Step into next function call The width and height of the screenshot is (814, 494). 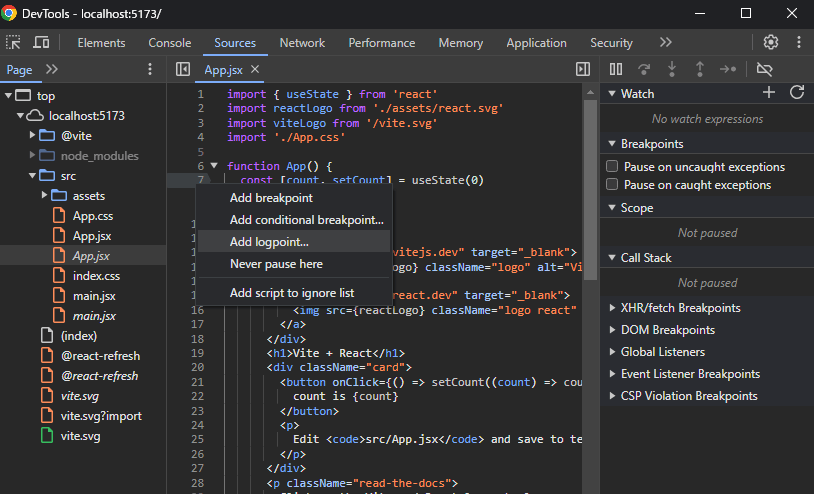[x=672, y=69]
